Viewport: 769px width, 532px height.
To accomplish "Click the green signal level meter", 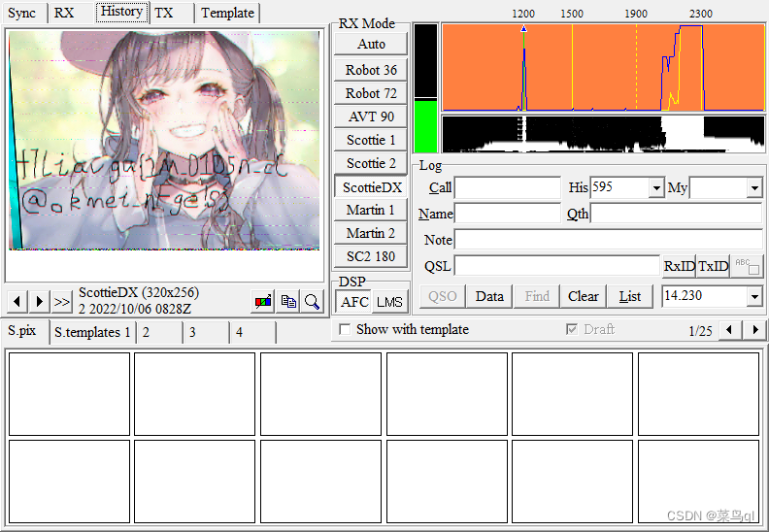I will click(x=425, y=126).
